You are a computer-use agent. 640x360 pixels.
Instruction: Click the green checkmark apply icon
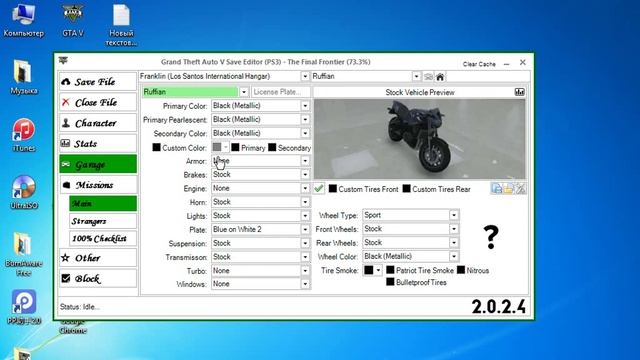coord(319,189)
